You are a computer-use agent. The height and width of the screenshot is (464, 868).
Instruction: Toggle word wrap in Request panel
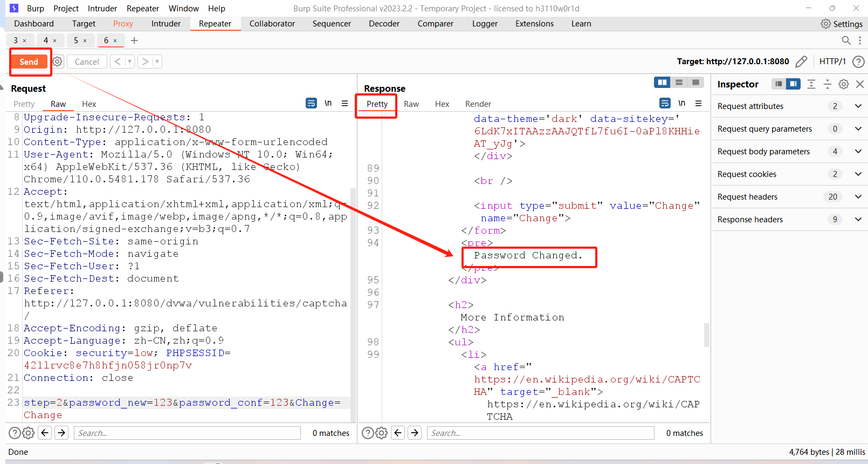(312, 103)
